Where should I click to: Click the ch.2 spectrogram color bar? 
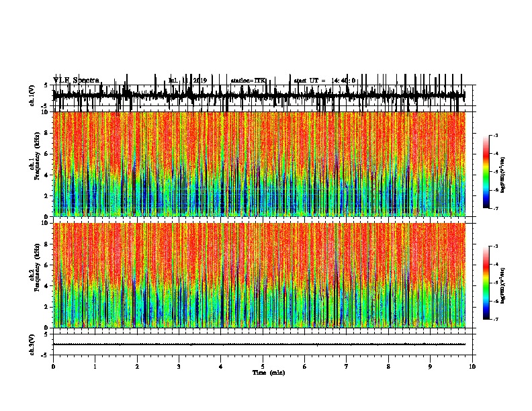pyautogui.click(x=486, y=283)
